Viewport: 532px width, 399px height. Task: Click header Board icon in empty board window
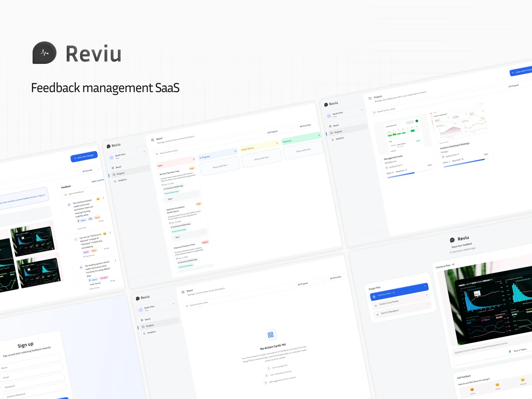click(183, 292)
